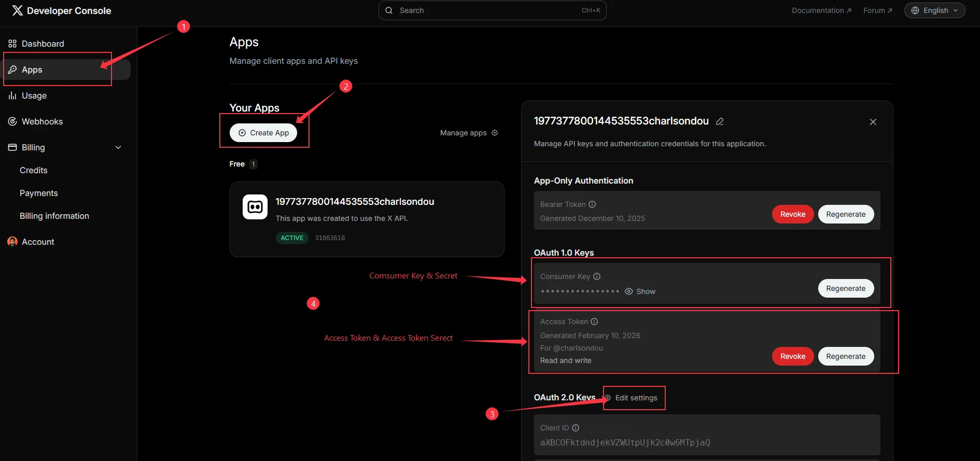Regenerate the Access Token

846,356
